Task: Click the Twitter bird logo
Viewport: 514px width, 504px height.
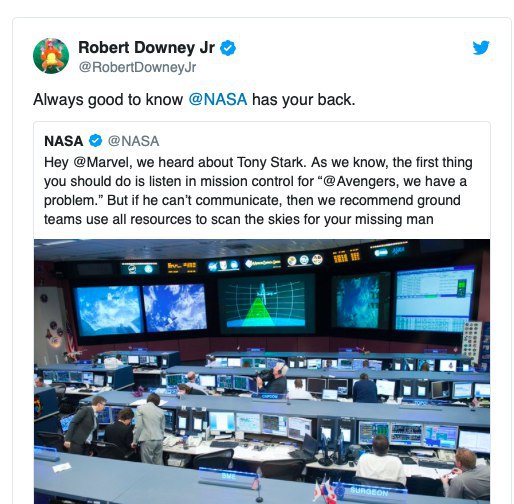Action: click(481, 48)
